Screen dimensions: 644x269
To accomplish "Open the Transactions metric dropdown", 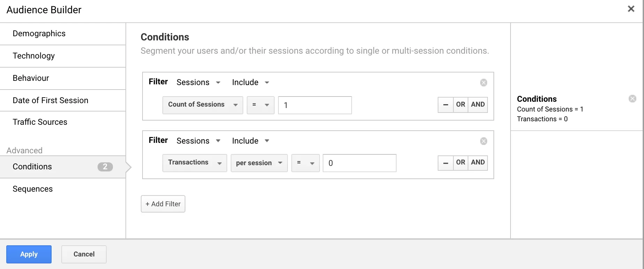I will tap(194, 163).
